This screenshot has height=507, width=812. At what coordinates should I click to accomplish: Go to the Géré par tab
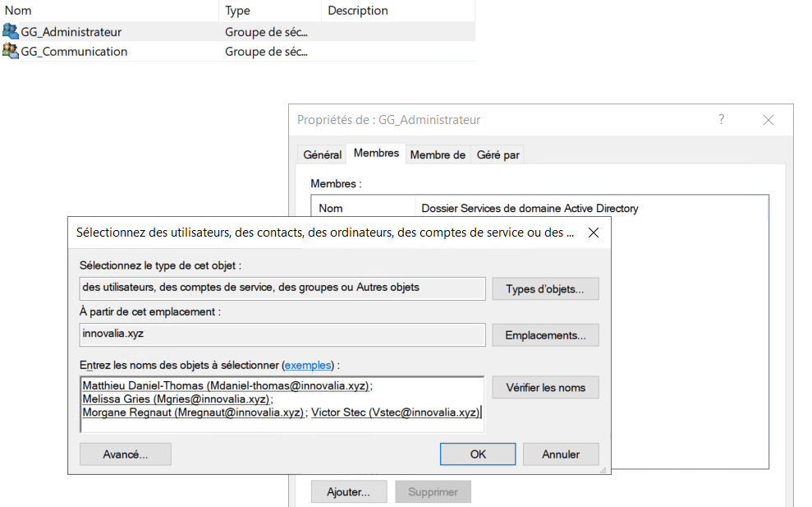tap(498, 154)
